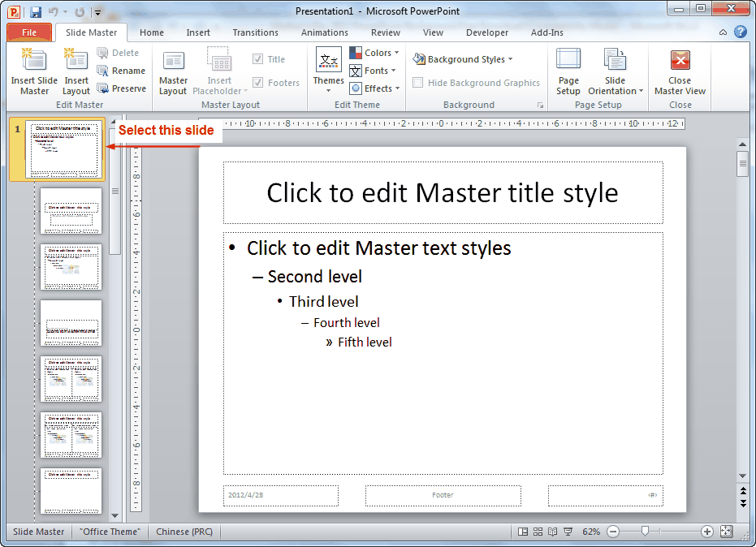This screenshot has height=547, width=756.
Task: Click the Delete layout button
Action: click(118, 53)
